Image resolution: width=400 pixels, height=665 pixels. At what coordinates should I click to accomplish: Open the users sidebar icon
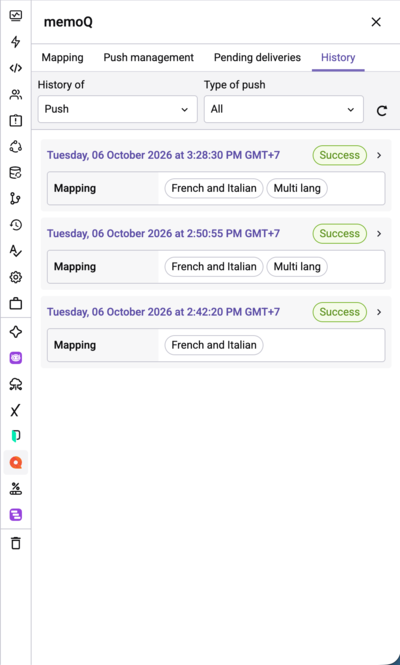point(16,94)
